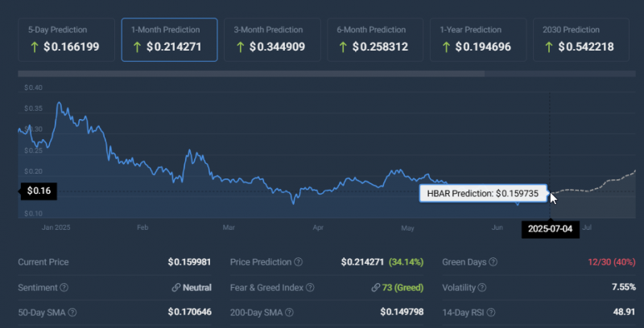Open the 6-Month Prediction tab
The width and height of the screenshot is (644, 328).
pos(376,39)
